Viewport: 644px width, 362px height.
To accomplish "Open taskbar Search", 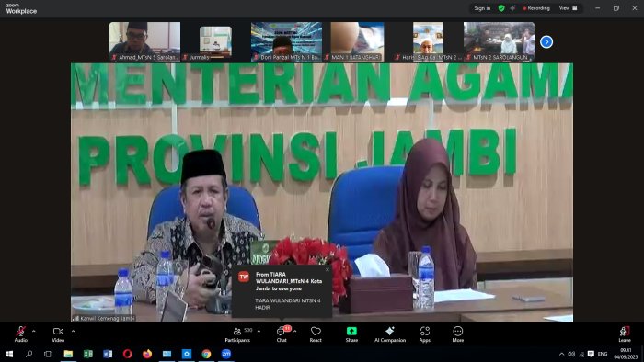I will [x=29, y=354].
